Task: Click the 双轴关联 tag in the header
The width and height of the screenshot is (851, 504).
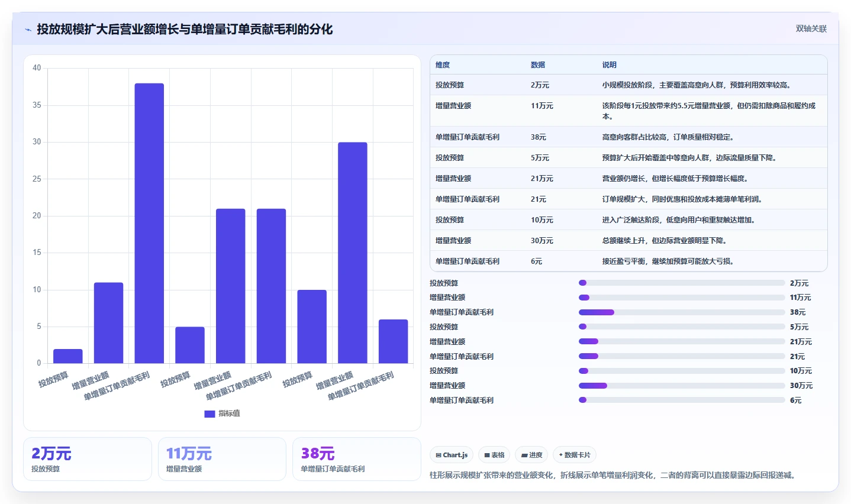Action: point(811,29)
